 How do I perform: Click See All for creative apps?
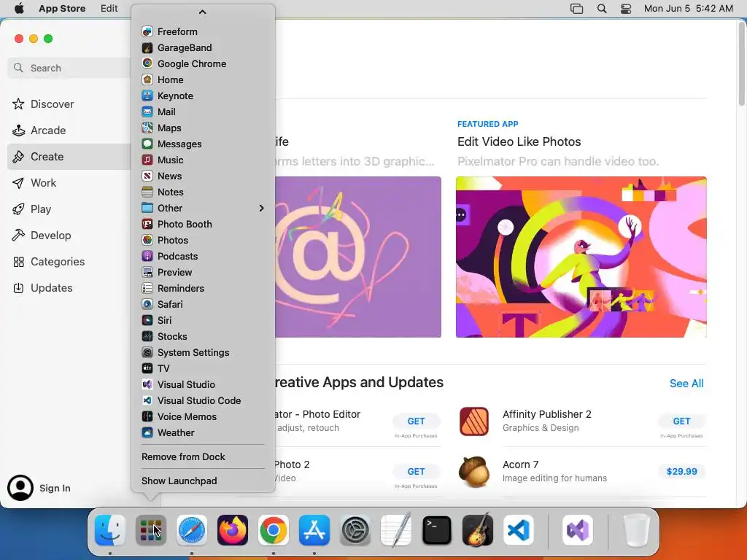pos(686,384)
